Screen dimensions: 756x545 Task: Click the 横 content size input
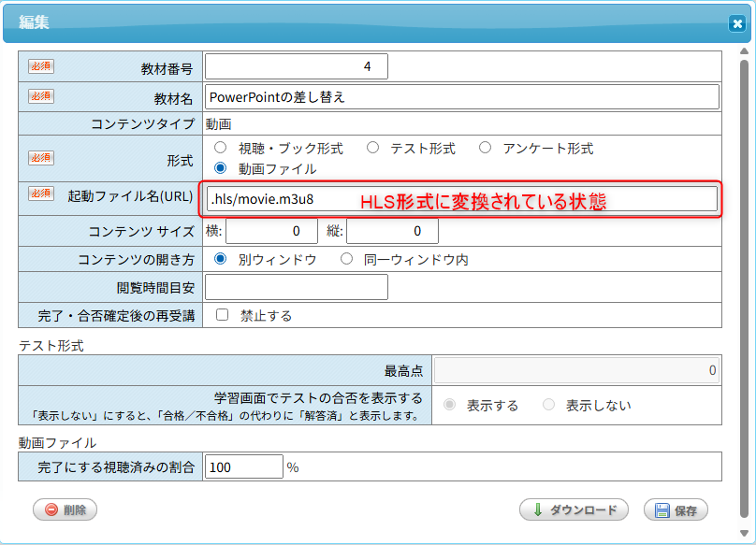click(x=271, y=230)
